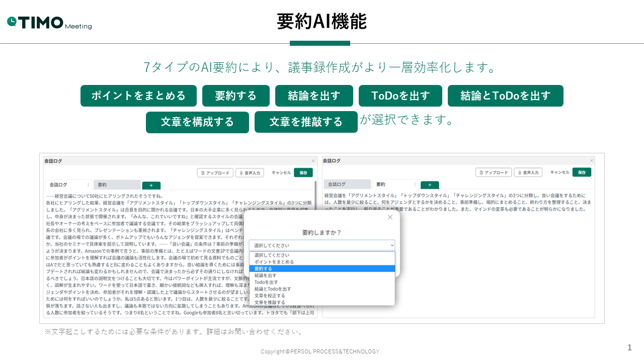Image resolution: width=644 pixels, height=362 pixels.
Task: Choose Todoを出す in dropdown list
Action: 322,282
